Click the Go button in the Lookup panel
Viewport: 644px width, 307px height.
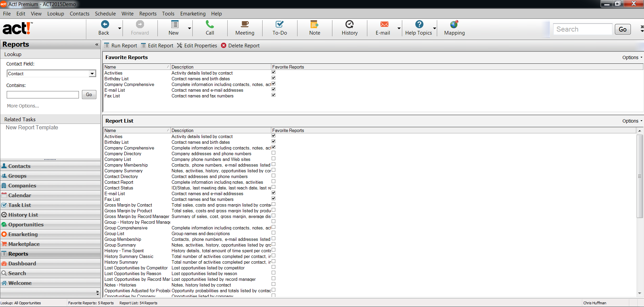click(x=89, y=95)
